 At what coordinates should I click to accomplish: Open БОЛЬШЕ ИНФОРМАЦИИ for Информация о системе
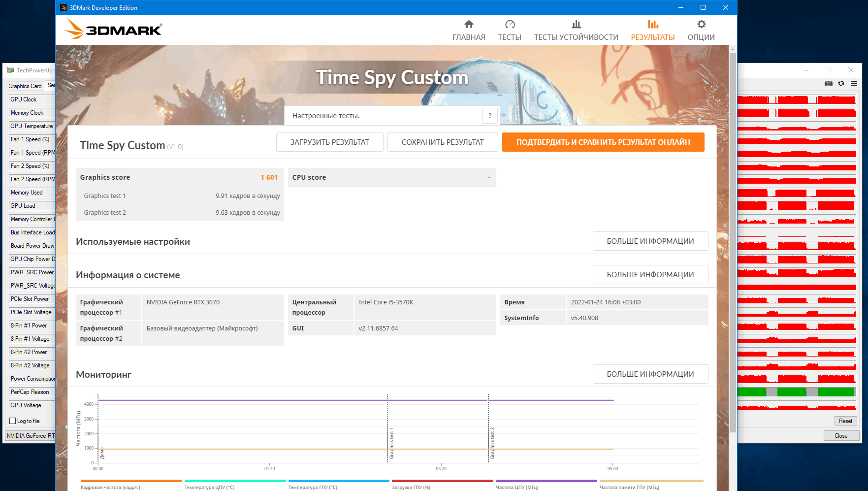coord(650,274)
